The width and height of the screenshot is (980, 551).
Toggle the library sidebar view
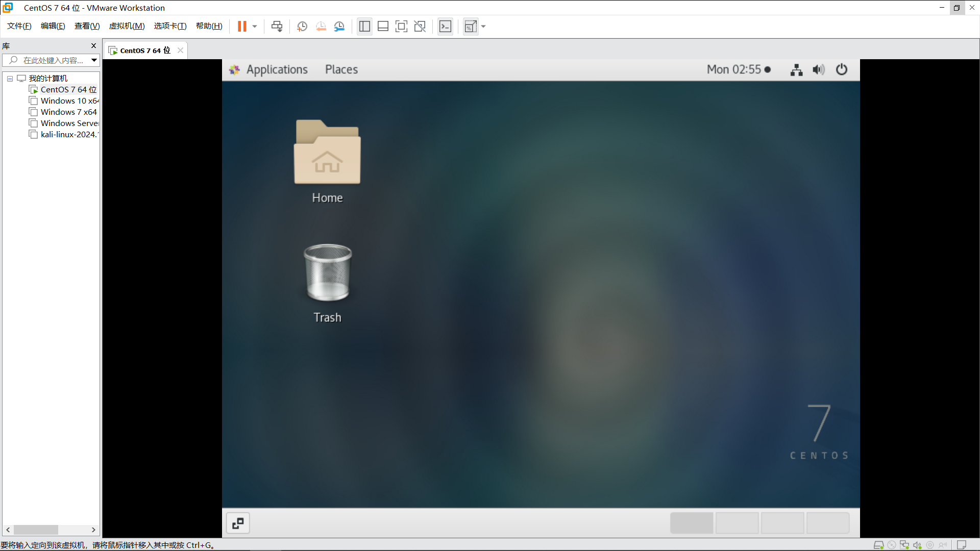click(x=364, y=27)
